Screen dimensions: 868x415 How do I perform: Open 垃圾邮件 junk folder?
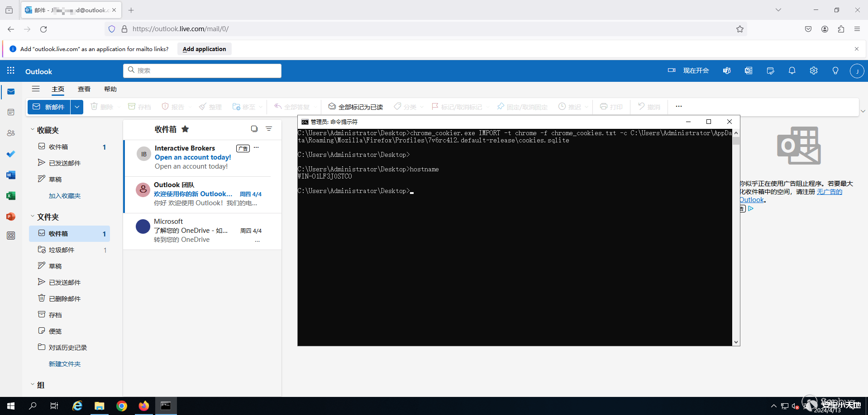[70, 250]
